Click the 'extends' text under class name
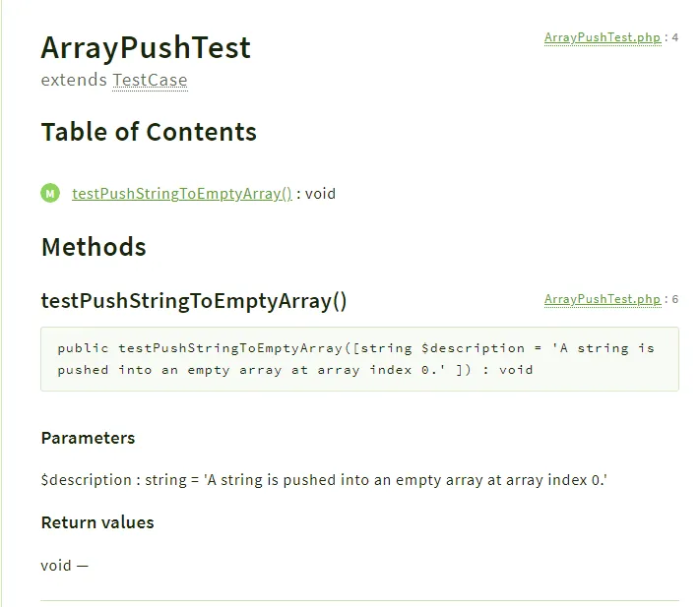 coord(74,81)
